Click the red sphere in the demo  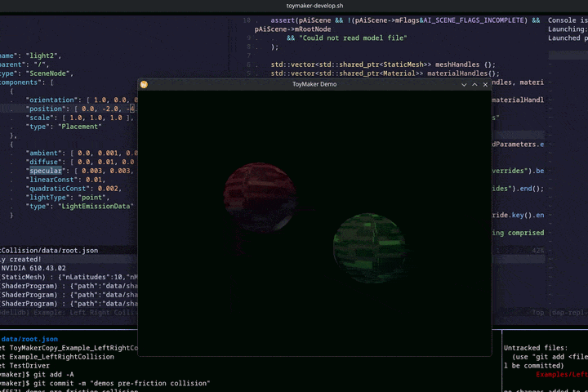[260, 197]
